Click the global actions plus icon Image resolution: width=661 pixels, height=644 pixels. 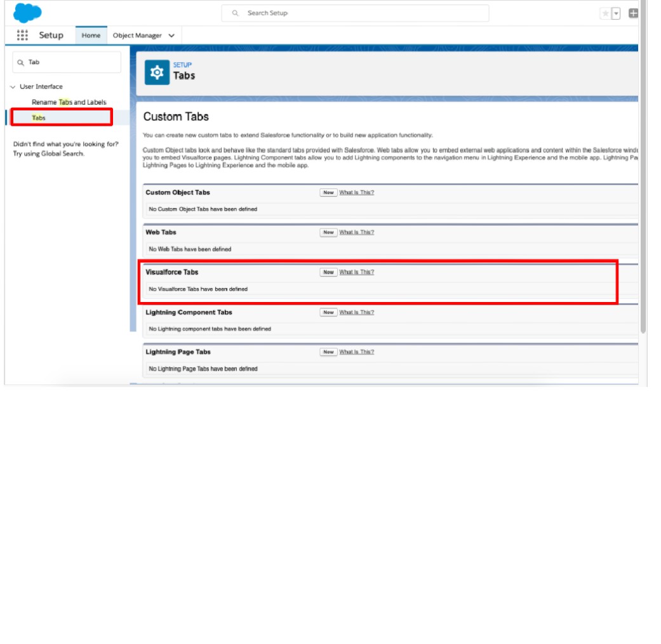[633, 13]
